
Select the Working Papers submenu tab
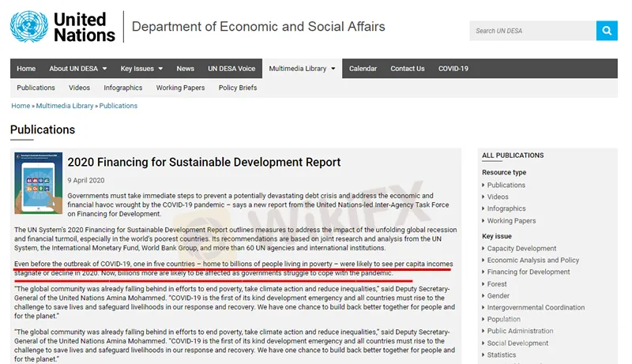[x=180, y=88]
